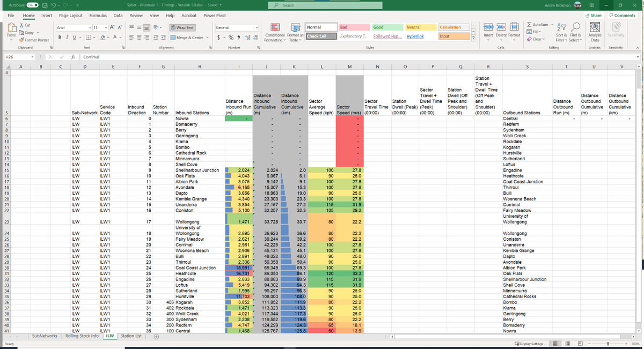644x349 pixels.
Task: Click the Percent Style icon
Action: click(231, 37)
